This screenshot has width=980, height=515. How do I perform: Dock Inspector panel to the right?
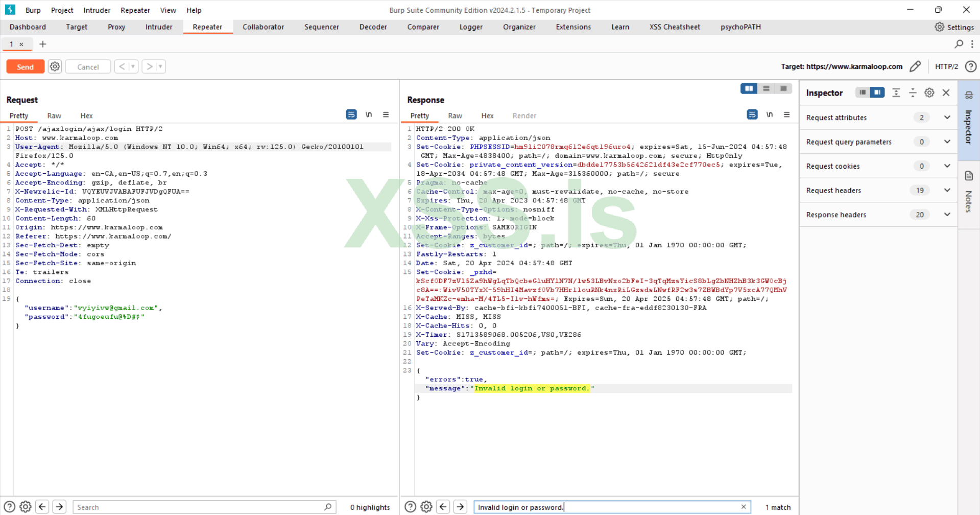pos(877,92)
